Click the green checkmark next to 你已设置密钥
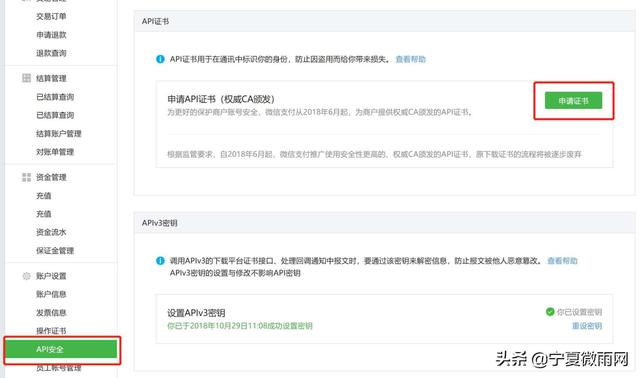The height and width of the screenshot is (378, 640). (550, 312)
